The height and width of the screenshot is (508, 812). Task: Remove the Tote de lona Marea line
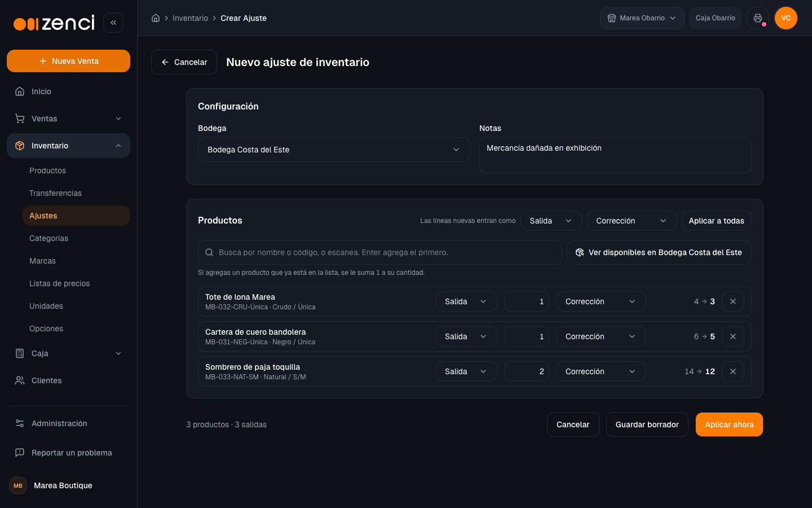click(733, 301)
